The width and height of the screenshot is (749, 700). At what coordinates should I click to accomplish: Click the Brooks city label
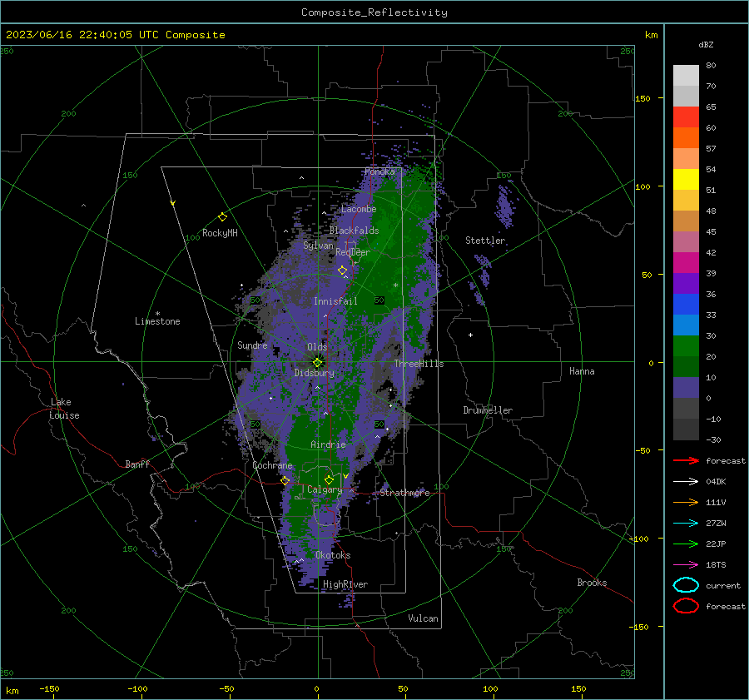click(592, 583)
